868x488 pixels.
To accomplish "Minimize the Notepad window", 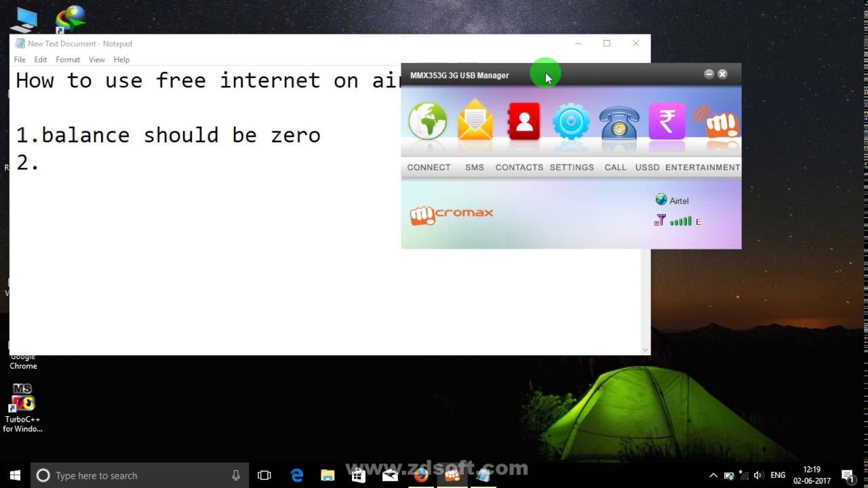I will click(578, 43).
